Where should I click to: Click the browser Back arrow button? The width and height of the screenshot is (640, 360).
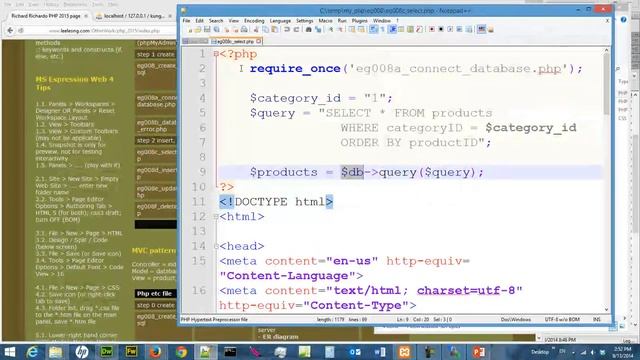pyautogui.click(x=10, y=30)
